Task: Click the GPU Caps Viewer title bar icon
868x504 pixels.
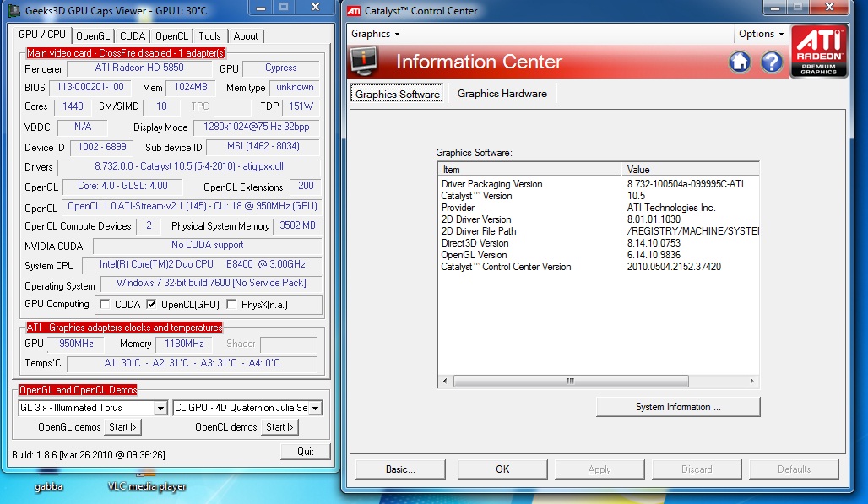Action: pos(14,10)
